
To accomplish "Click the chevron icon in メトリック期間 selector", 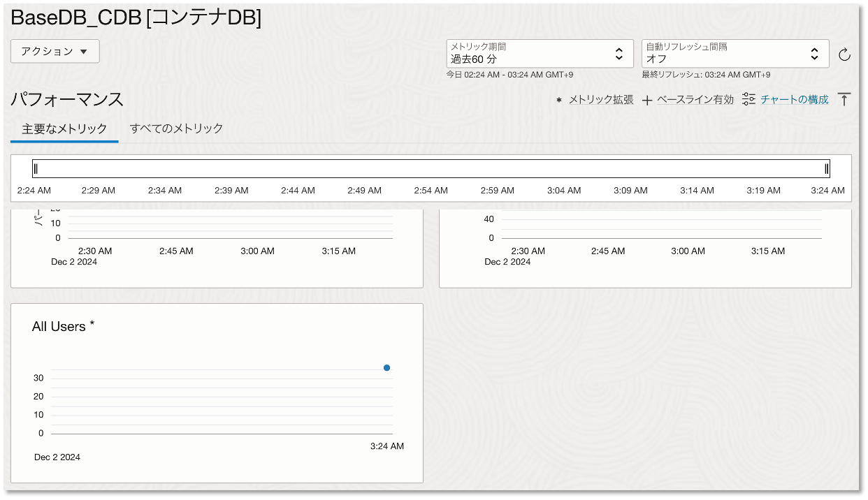I will [x=618, y=54].
